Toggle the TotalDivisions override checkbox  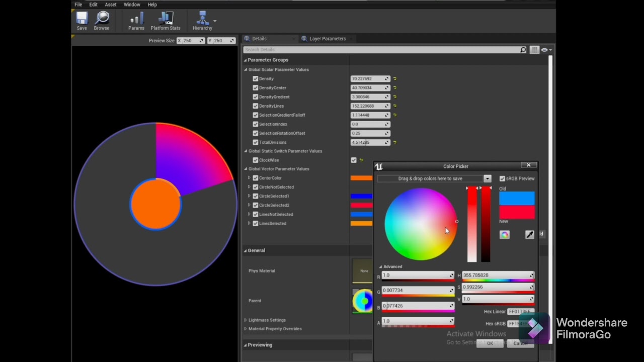(x=256, y=142)
